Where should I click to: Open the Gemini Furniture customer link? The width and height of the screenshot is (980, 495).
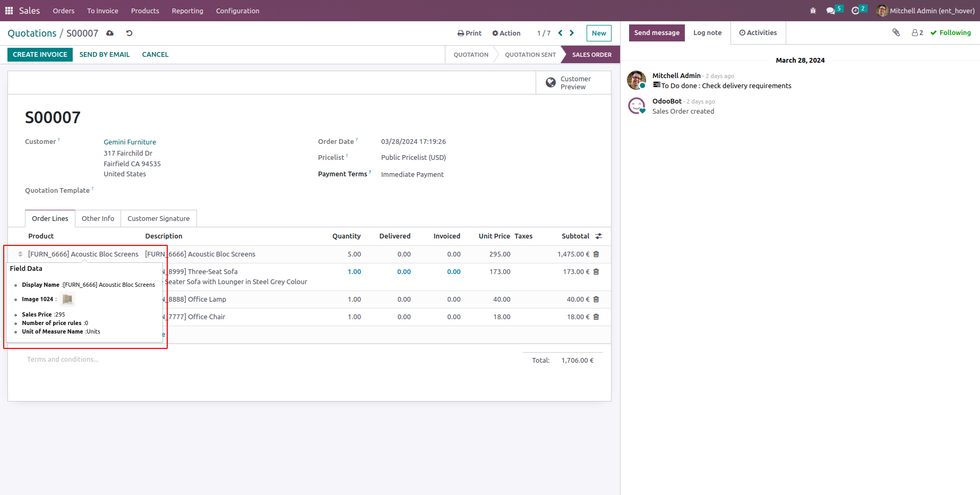pos(130,142)
